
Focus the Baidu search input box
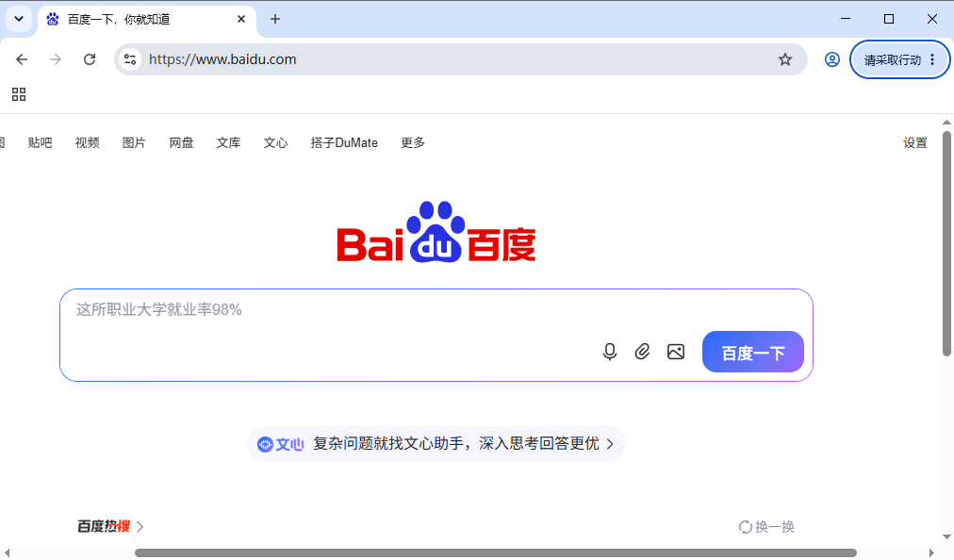(436, 336)
